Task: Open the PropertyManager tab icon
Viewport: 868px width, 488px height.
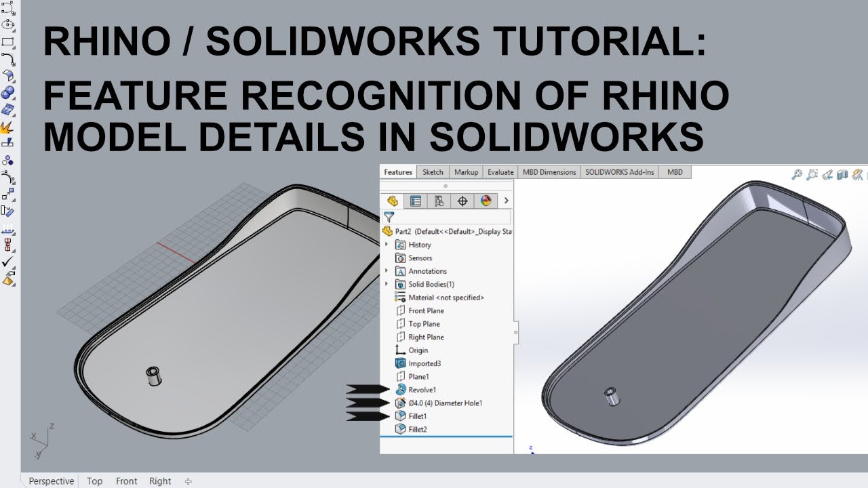Action: pos(416,201)
